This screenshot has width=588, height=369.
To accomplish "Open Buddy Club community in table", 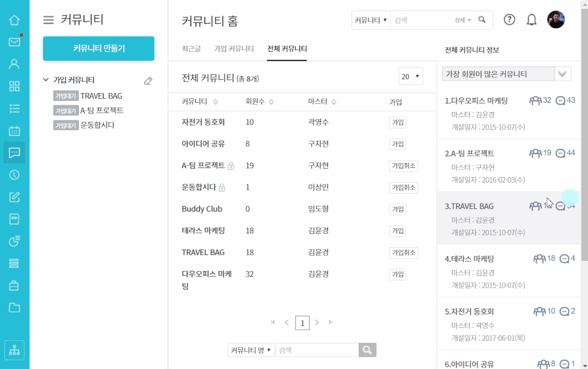I will click(x=202, y=209).
